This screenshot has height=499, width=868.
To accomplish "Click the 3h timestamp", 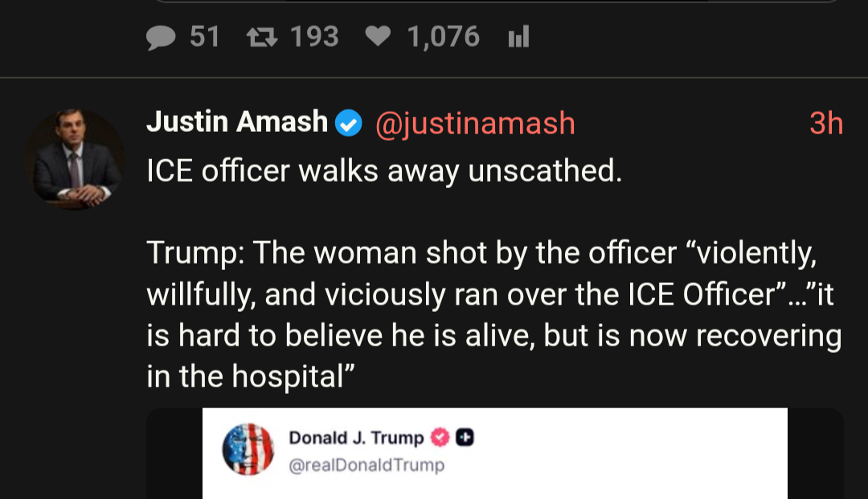I will coord(825,124).
